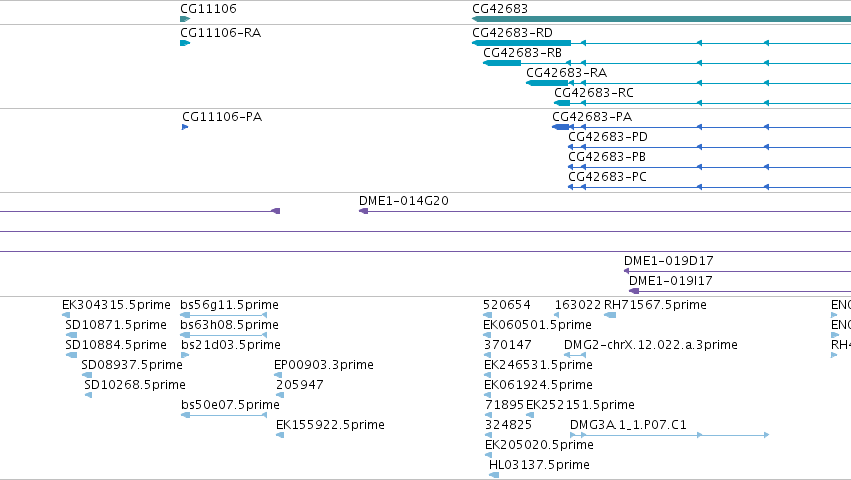Select the HL03137.5prime EST glyph
This screenshot has height=480, width=851.
[x=494, y=475]
